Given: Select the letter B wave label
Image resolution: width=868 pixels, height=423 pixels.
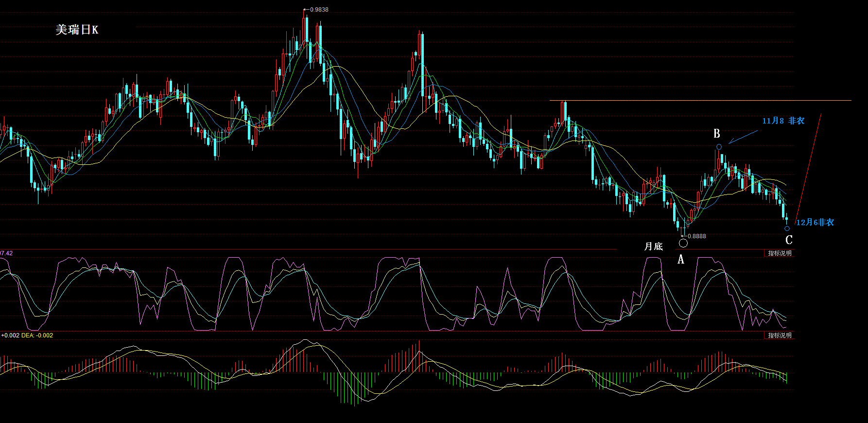Looking at the screenshot, I should click(x=717, y=134).
